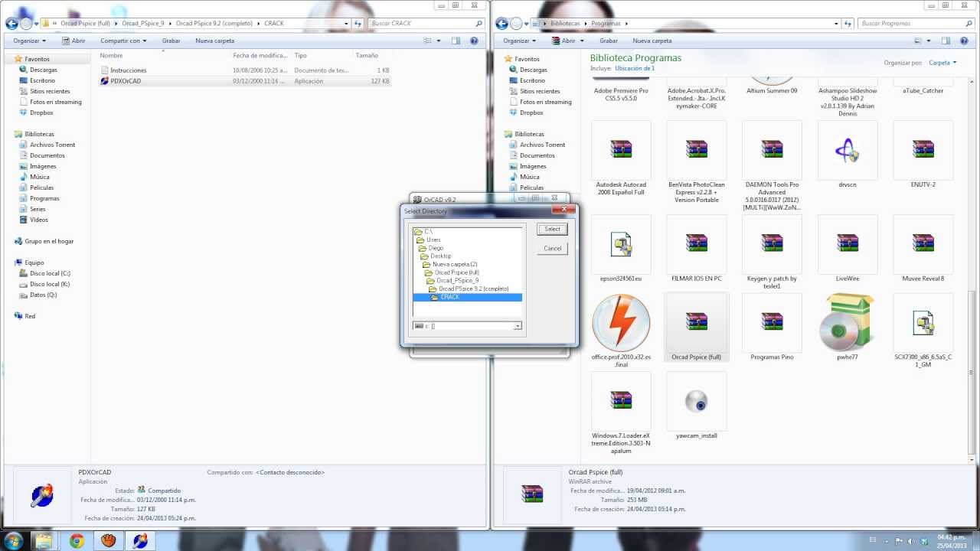Select yawcam_install webcam icon
This screenshot has width=980, height=551.
(696, 406)
